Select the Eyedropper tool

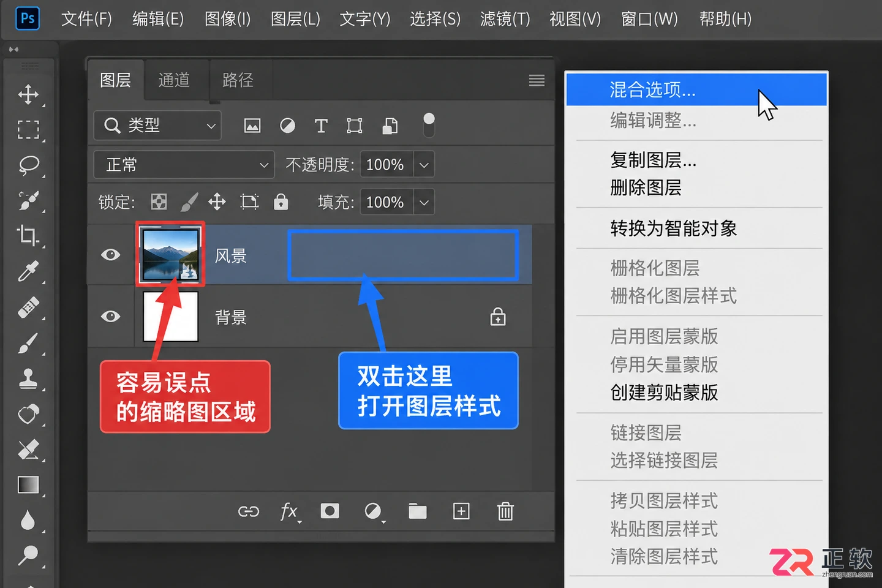pyautogui.click(x=28, y=271)
